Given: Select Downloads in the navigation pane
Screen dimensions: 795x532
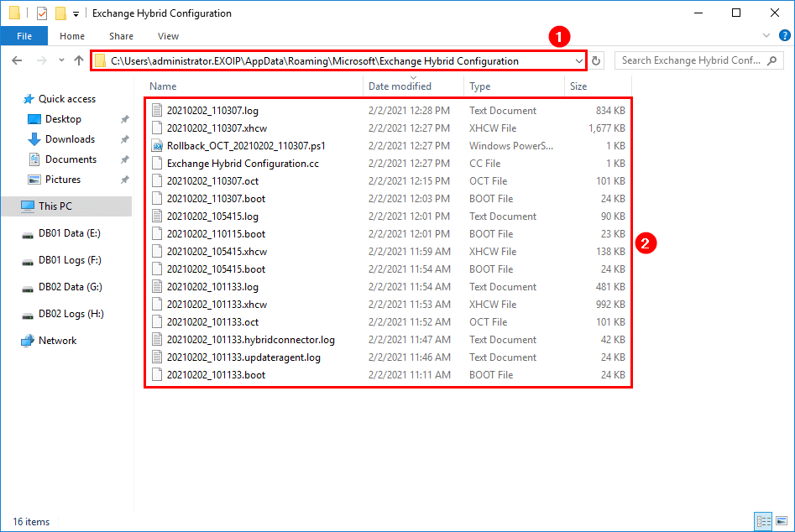Looking at the screenshot, I should tap(70, 139).
